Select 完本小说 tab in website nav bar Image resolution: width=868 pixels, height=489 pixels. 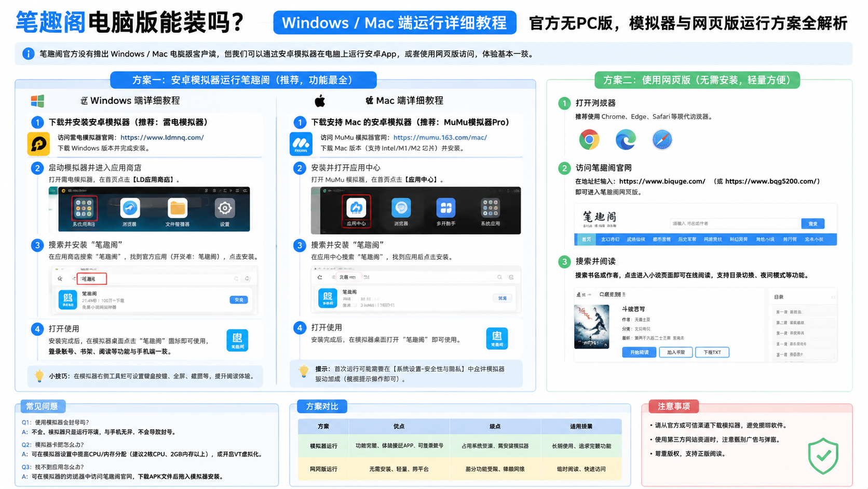(814, 240)
